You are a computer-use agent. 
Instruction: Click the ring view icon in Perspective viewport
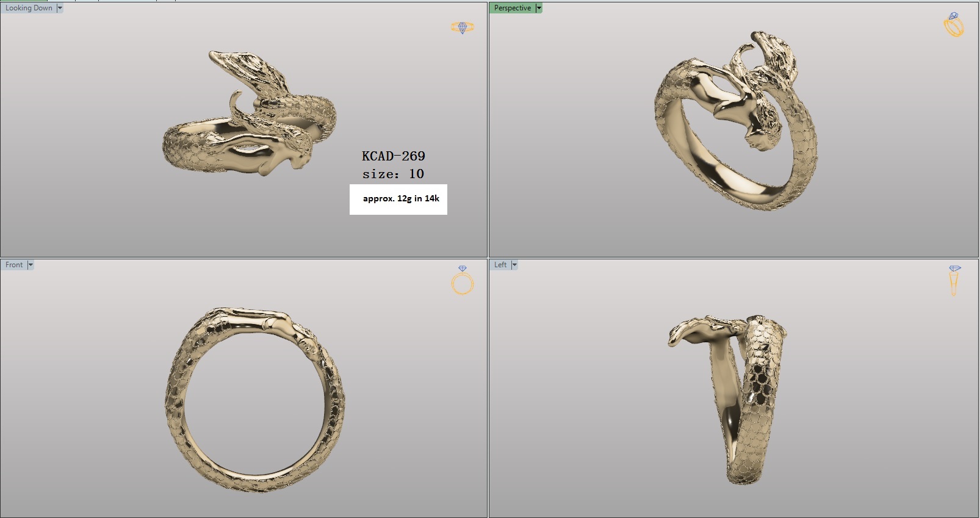(x=954, y=24)
